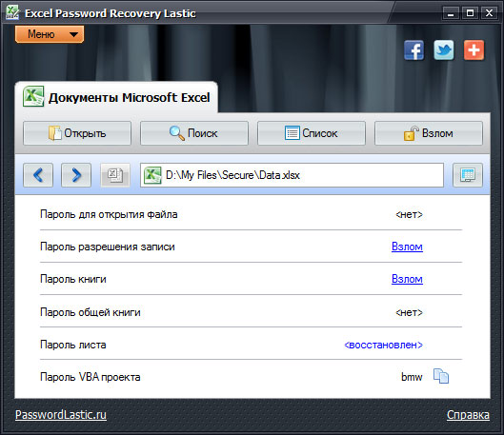The width and height of the screenshot is (504, 435).
Task: Copy the VBA project password bmw
Action: coord(441,376)
